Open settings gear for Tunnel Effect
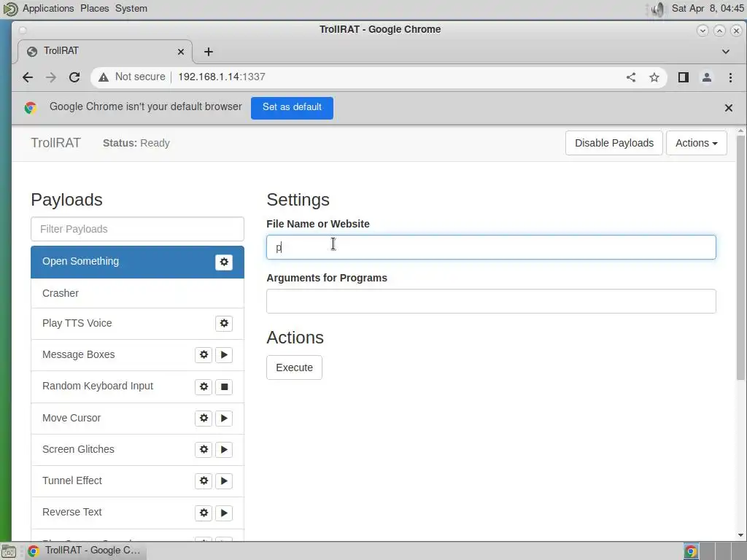 [204, 481]
